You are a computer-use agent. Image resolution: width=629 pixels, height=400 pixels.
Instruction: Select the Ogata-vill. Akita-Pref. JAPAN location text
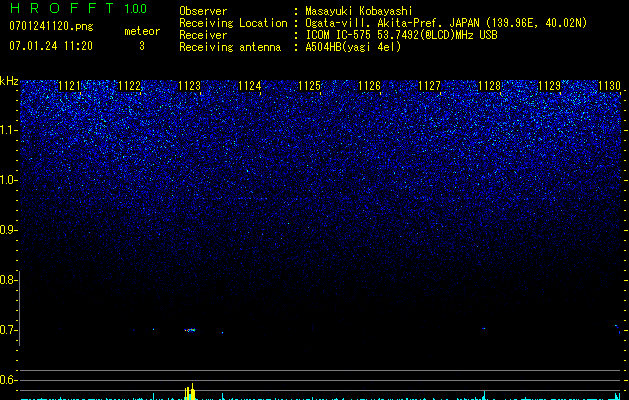tap(446, 23)
